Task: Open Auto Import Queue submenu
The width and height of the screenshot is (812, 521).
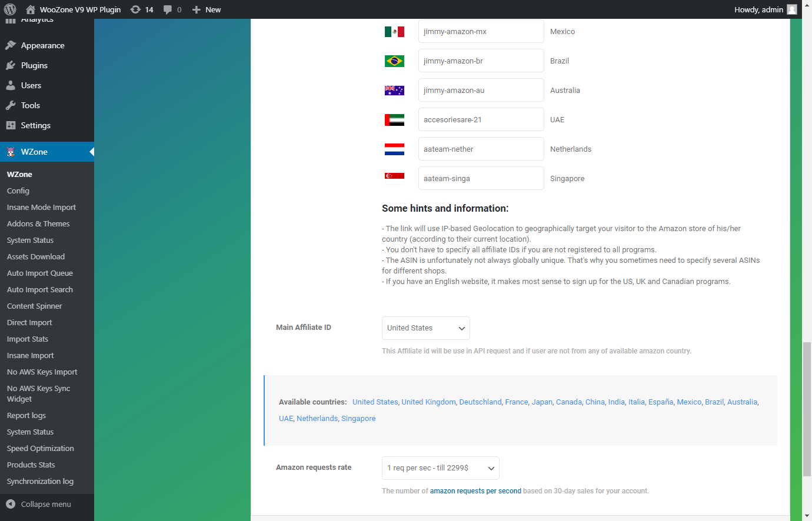Action: pos(40,273)
